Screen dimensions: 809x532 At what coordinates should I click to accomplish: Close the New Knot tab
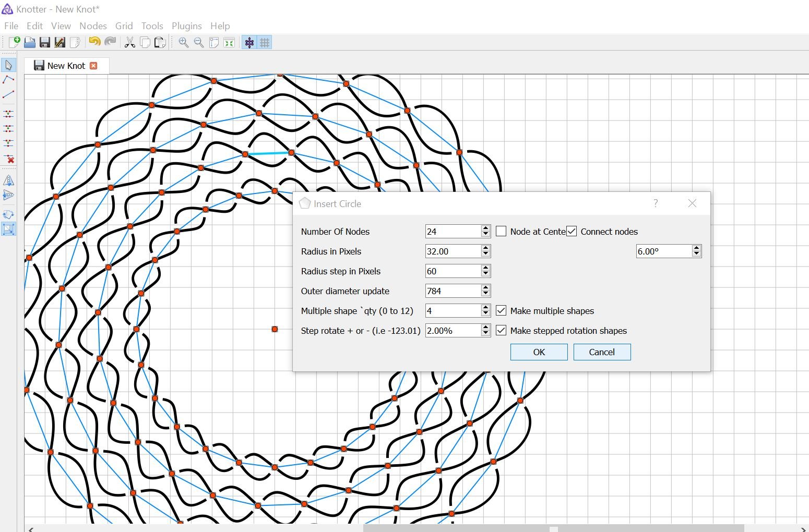(x=93, y=66)
